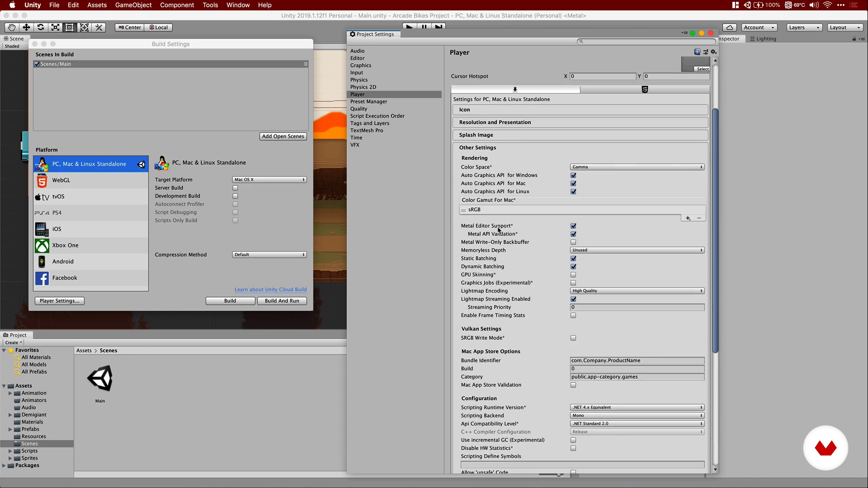This screenshot has height=488, width=868.
Task: Select the Main scene asset thumbnail
Action: (x=100, y=379)
